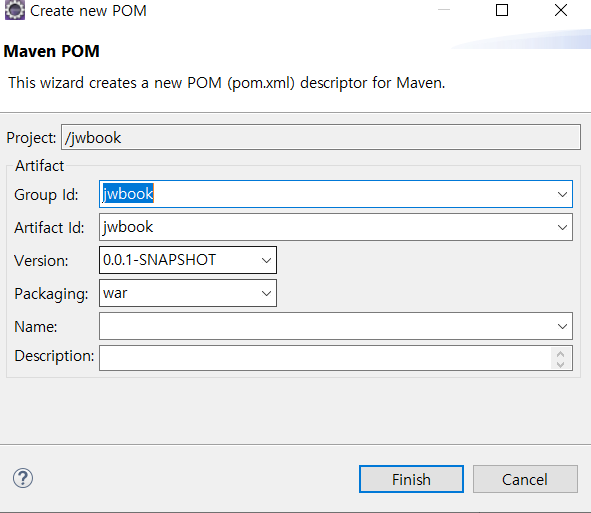Click the "Description:" label
This screenshot has height=513, width=591.
(54, 356)
